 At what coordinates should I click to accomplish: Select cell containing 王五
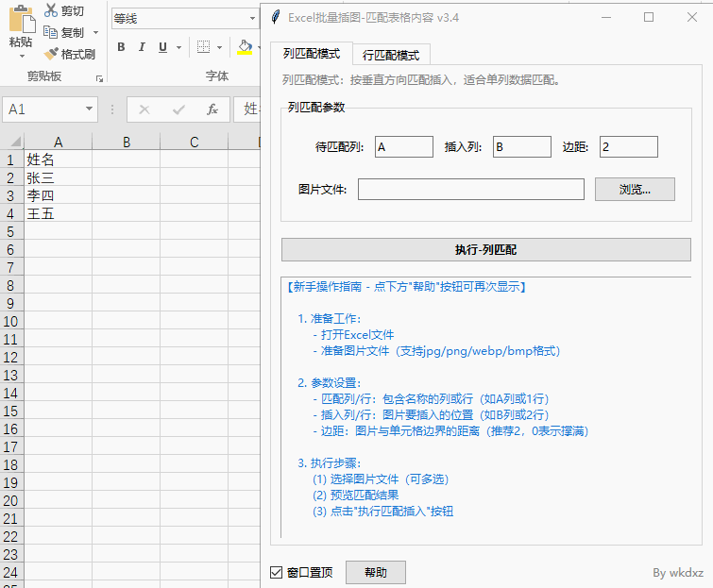click(x=58, y=213)
